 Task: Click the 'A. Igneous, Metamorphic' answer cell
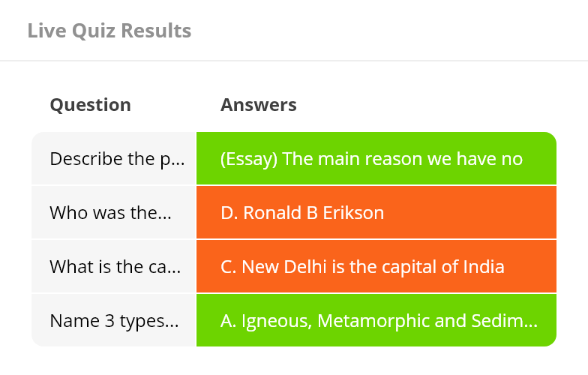point(376,320)
